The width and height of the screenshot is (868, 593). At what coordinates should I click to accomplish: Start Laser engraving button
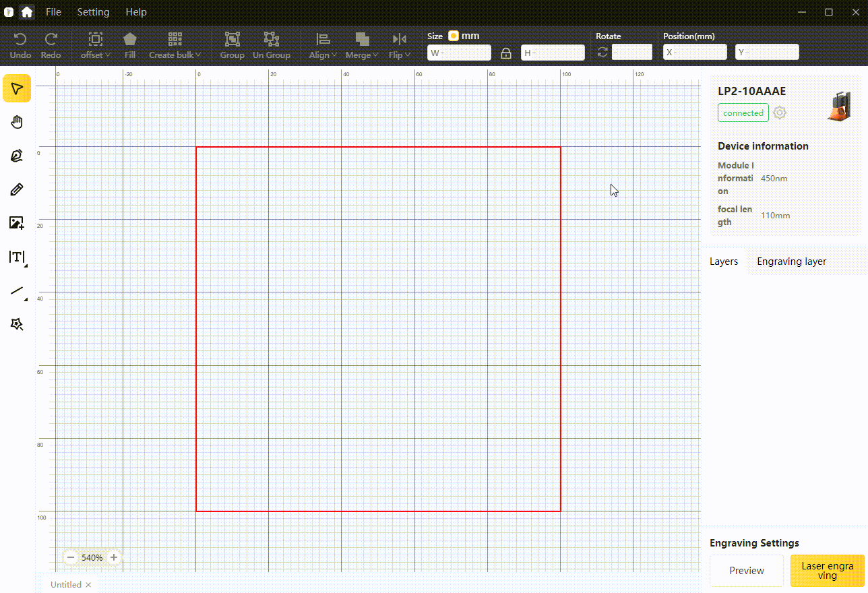coord(827,571)
